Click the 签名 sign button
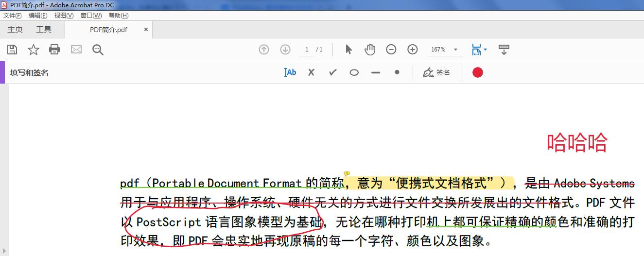Viewport: 644px width, 256px height. click(x=436, y=72)
